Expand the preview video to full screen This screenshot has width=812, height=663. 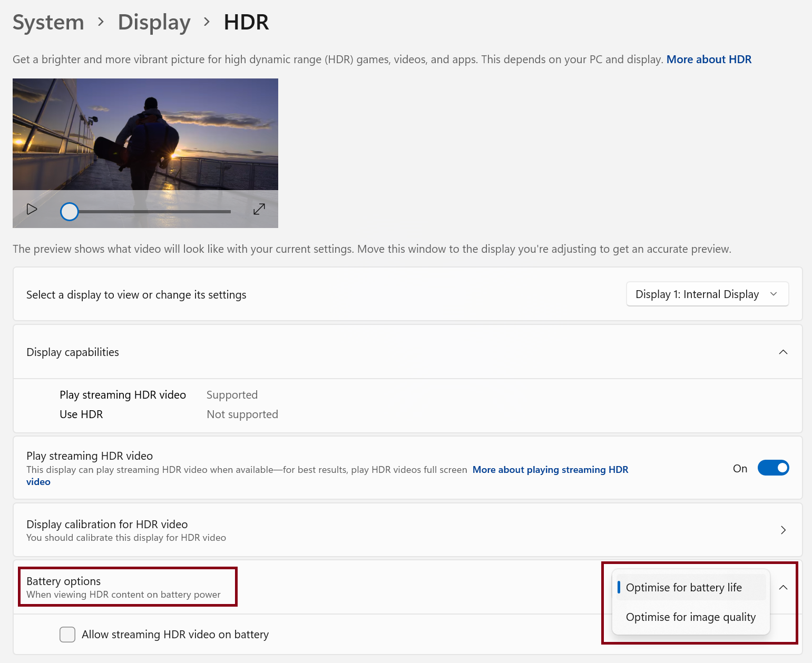(259, 209)
